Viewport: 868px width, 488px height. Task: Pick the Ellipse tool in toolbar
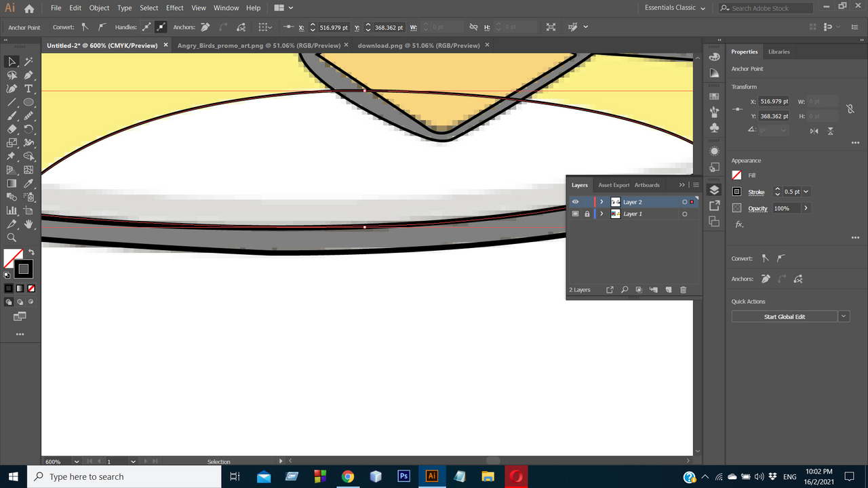[28, 102]
